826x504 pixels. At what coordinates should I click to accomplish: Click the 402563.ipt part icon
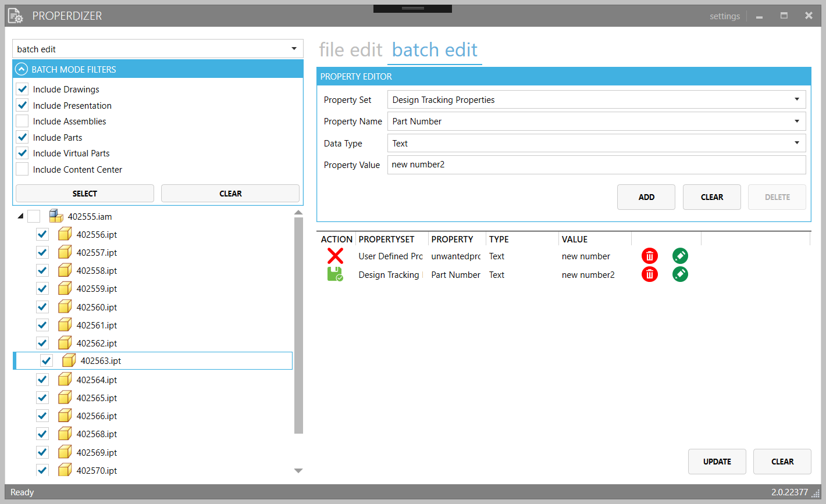pos(69,360)
